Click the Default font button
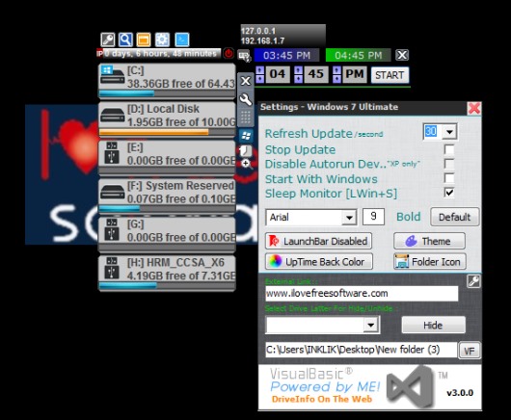This screenshot has height=420, width=511. click(455, 217)
